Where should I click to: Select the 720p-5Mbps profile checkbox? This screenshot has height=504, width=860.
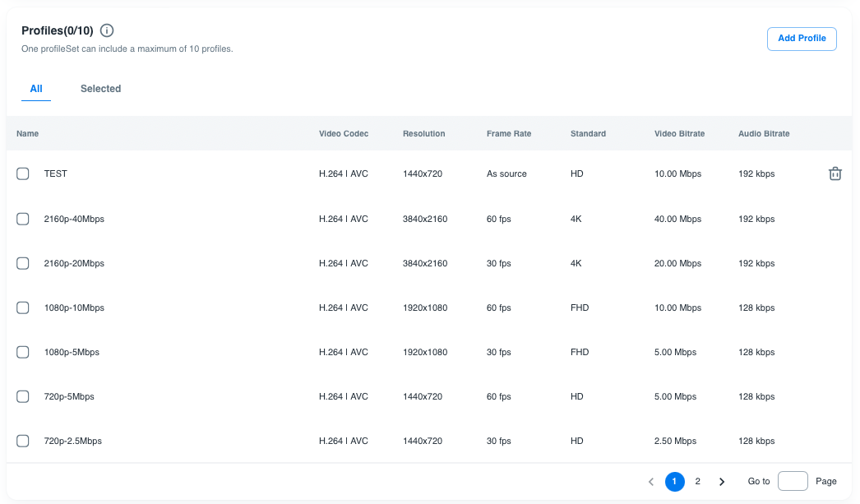[23, 396]
